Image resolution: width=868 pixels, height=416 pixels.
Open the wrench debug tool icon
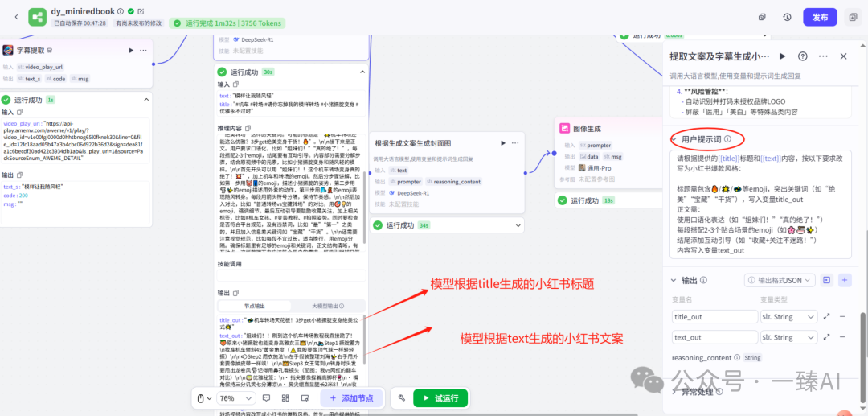tap(403, 398)
